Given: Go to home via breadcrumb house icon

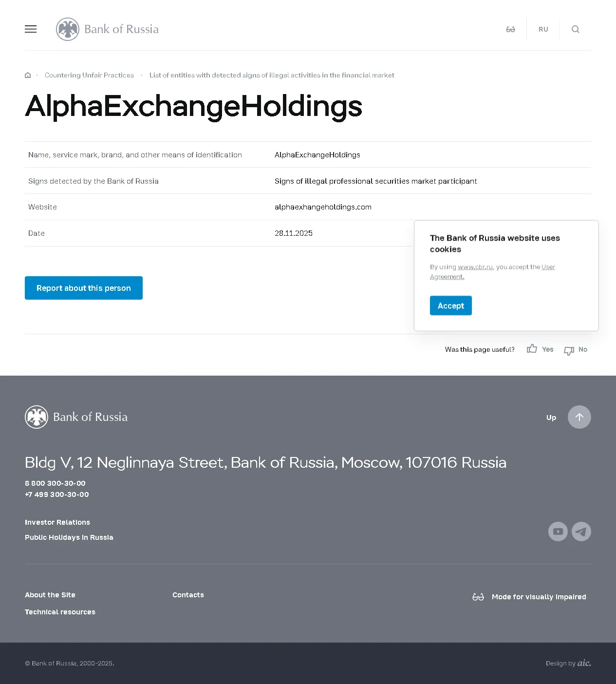Looking at the screenshot, I should 28,75.
